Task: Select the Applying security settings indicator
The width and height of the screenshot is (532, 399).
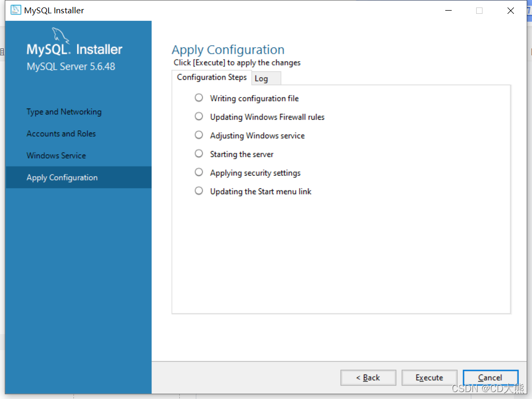Action: (199, 172)
